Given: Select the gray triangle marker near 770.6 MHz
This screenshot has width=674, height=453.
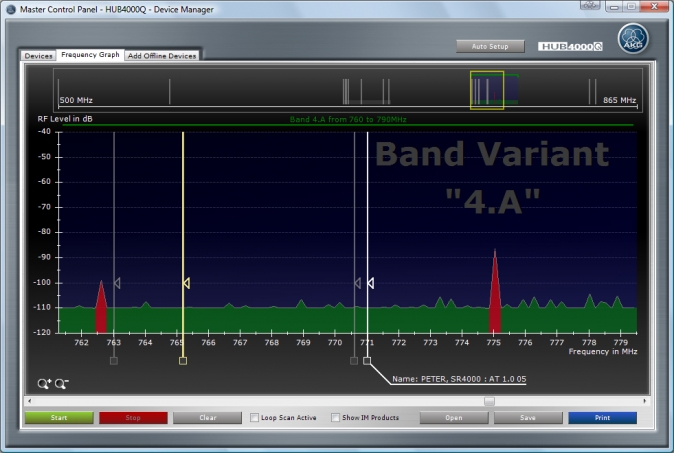Looking at the screenshot, I should click(x=358, y=283).
